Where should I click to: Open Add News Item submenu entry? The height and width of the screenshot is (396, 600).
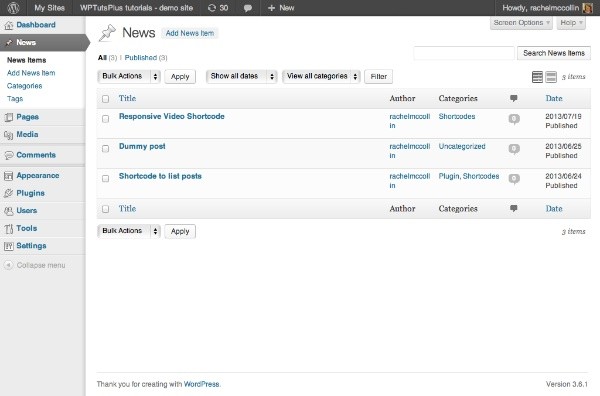tap(31, 73)
